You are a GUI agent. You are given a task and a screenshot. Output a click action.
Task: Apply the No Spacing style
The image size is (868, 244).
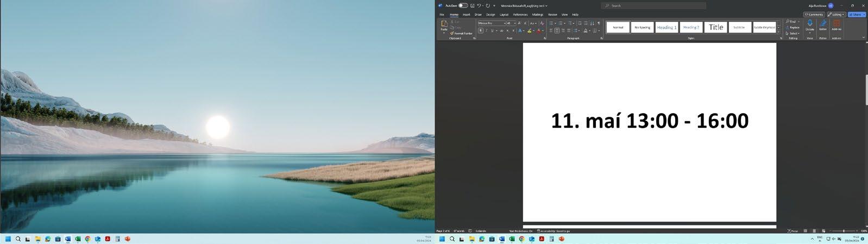(x=642, y=27)
